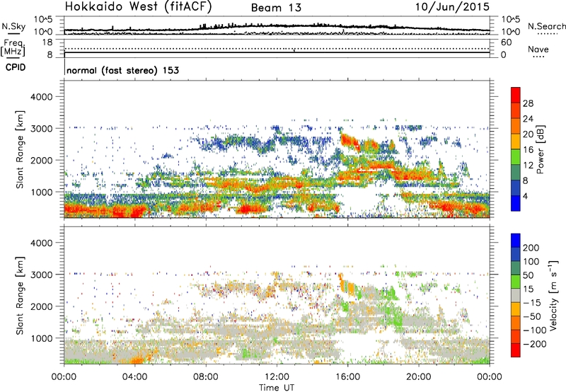Click the '-100' label on the velocity colorbar

(x=535, y=330)
